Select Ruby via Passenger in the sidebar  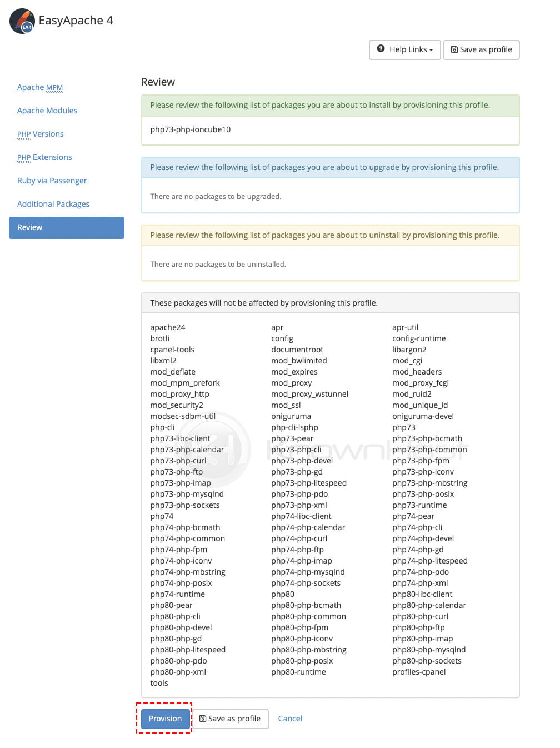52,181
